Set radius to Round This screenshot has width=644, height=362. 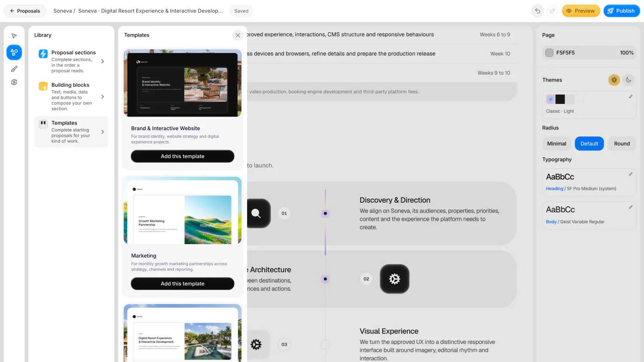622,144
